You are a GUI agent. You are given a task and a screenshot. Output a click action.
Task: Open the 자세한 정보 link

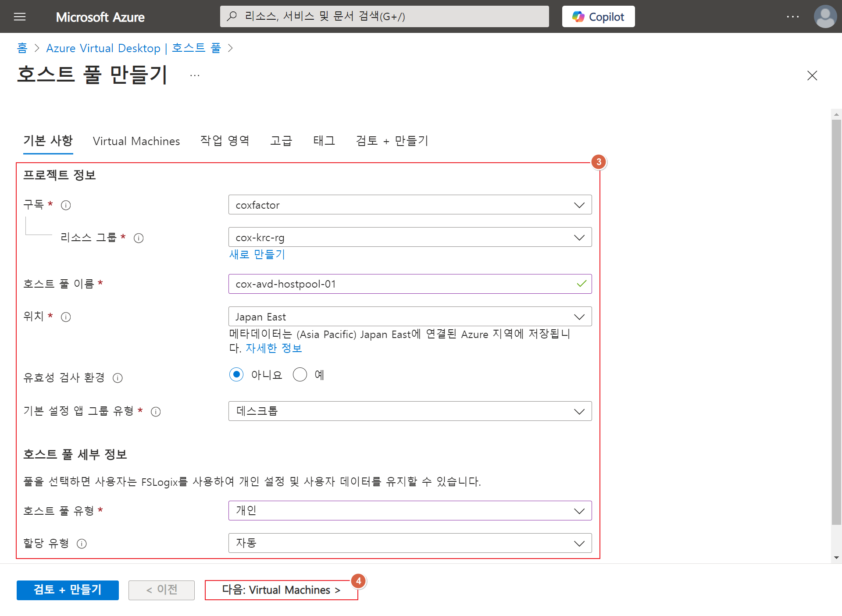tap(274, 349)
